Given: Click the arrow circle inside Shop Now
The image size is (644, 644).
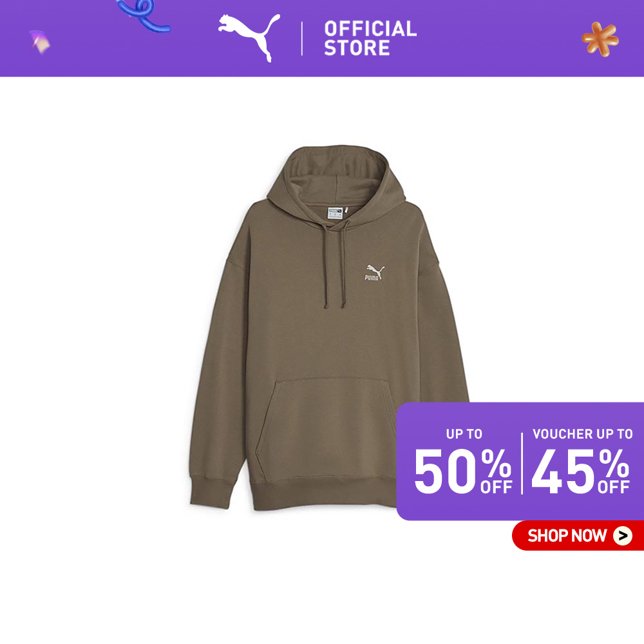Looking at the screenshot, I should point(623,536).
